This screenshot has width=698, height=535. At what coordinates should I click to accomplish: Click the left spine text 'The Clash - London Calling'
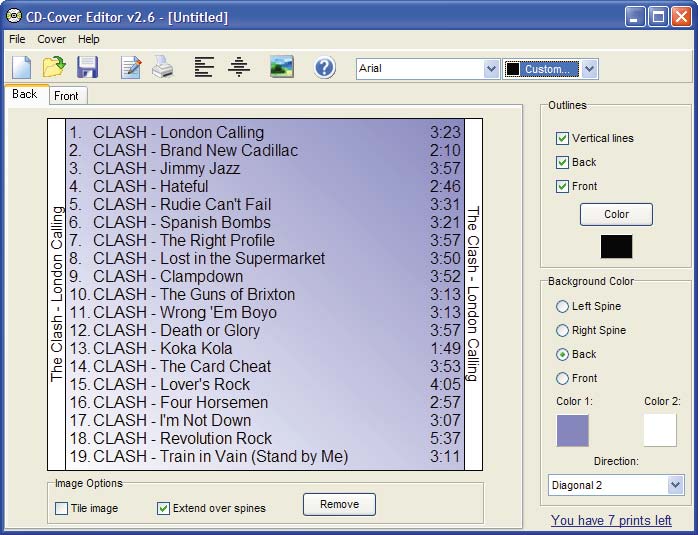tap(57, 294)
